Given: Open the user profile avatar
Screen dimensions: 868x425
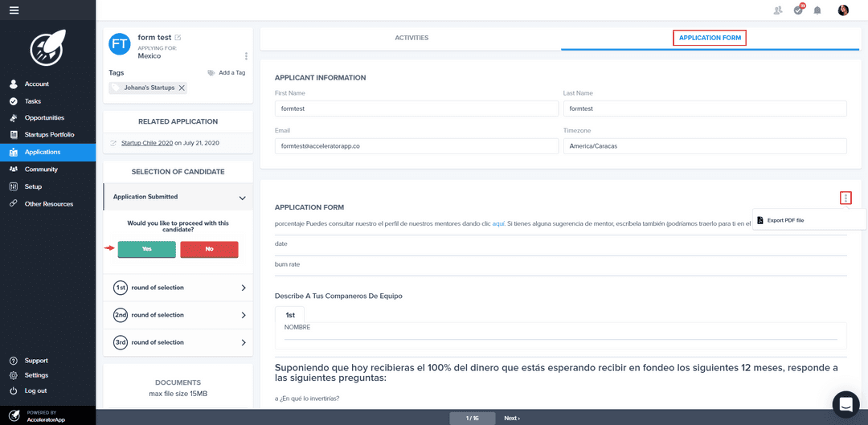Looking at the screenshot, I should coord(843,10).
